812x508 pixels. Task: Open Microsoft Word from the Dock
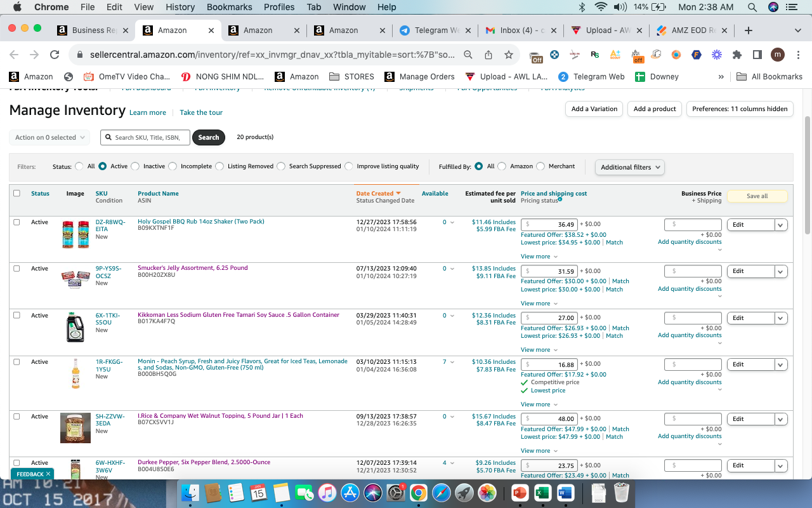(565, 493)
